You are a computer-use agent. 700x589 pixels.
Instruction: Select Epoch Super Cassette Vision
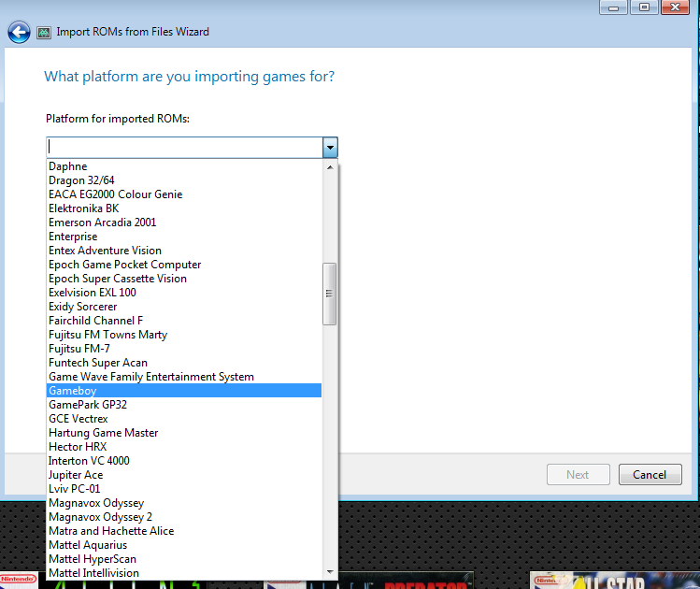(184, 279)
